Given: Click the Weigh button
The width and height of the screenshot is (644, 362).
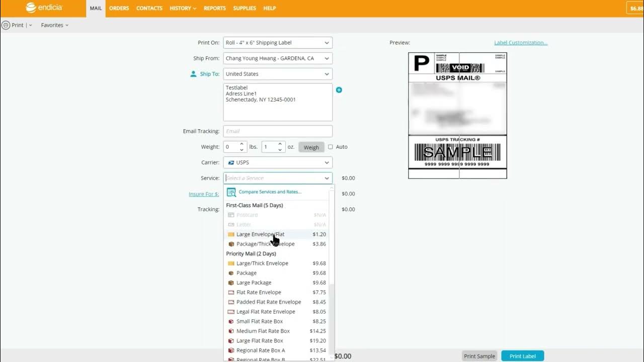Looking at the screenshot, I should tap(311, 147).
